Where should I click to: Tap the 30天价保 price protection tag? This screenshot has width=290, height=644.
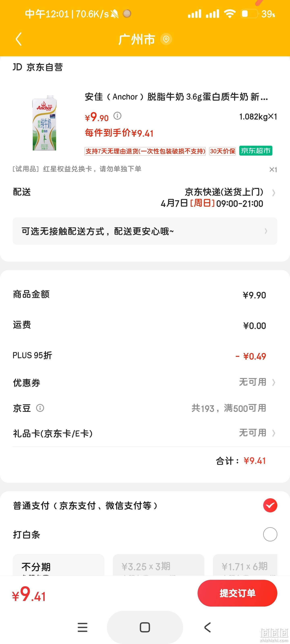tap(223, 151)
